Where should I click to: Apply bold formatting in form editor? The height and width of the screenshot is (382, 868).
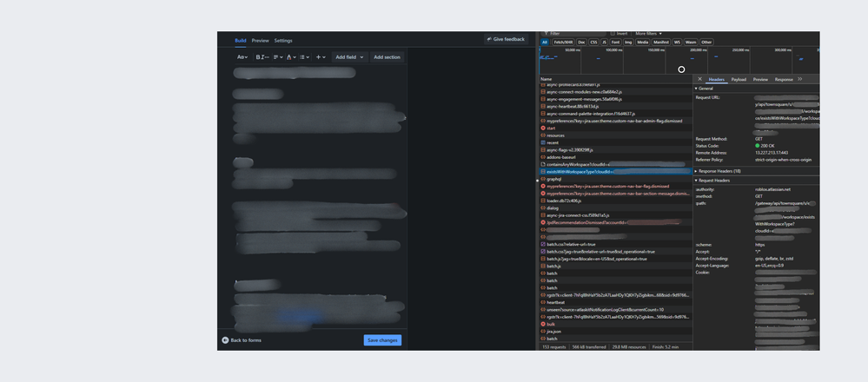pyautogui.click(x=257, y=57)
